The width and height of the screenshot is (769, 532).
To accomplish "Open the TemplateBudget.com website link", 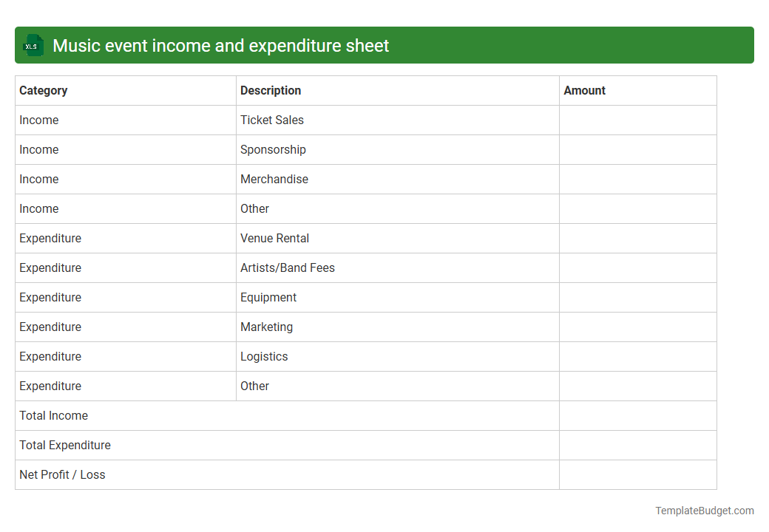I will [704, 510].
